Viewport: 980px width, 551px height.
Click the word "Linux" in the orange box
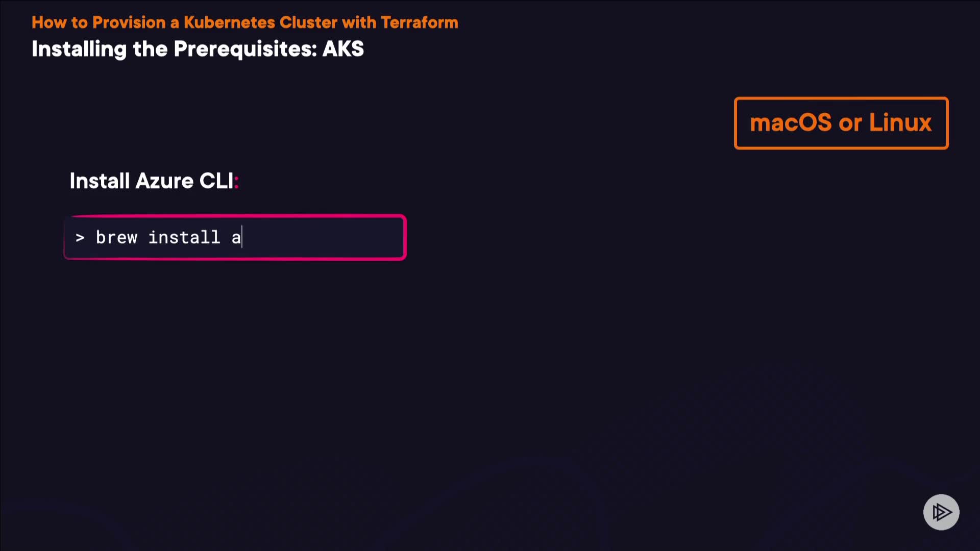[900, 123]
